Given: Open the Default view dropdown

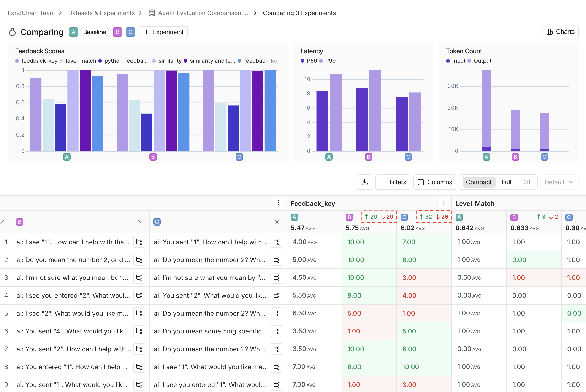Looking at the screenshot, I should coord(559,182).
